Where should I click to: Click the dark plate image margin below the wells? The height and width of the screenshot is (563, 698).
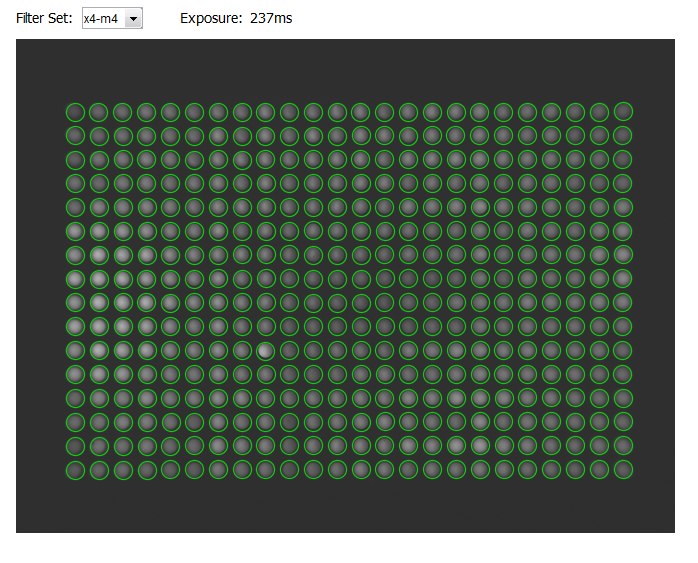349,505
